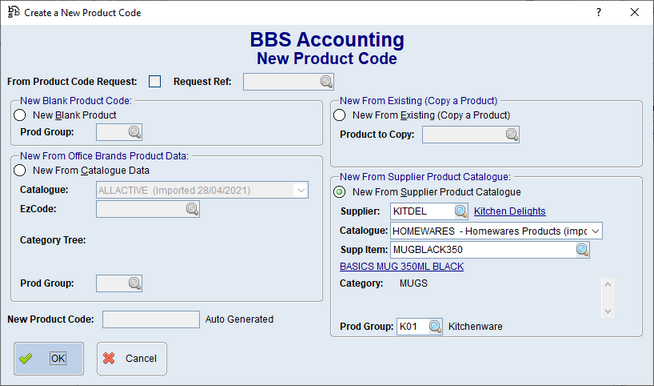The width and height of the screenshot is (654, 386).
Task: Click category scrollbar down arrow
Action: tap(608, 311)
